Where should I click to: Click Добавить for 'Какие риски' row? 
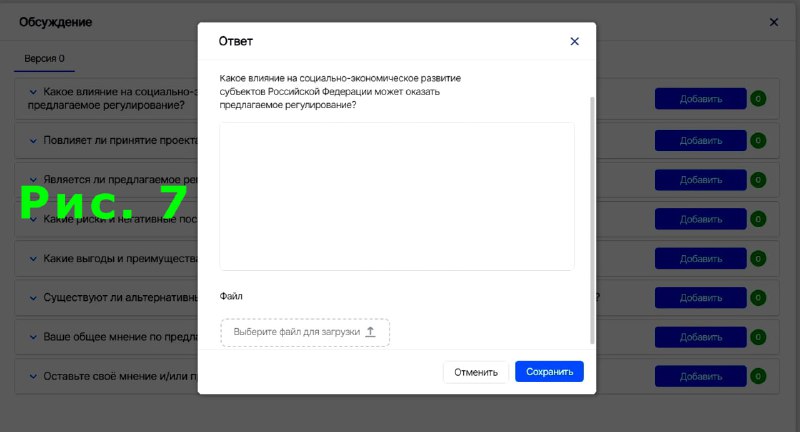tap(701, 219)
